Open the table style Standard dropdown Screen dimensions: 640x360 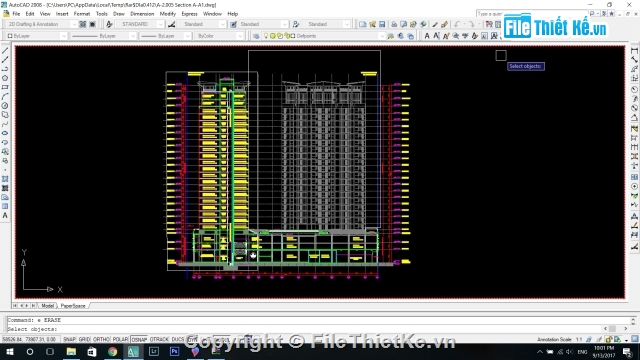click(x=284, y=24)
